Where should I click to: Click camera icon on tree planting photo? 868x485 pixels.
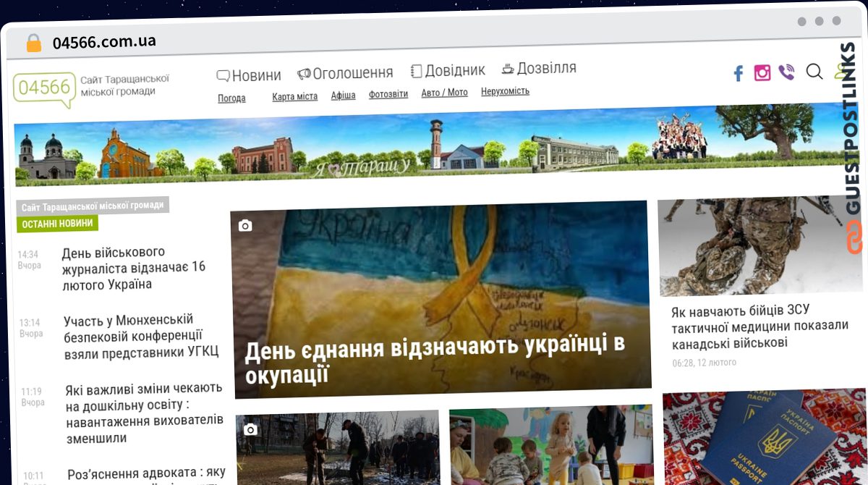[250, 430]
